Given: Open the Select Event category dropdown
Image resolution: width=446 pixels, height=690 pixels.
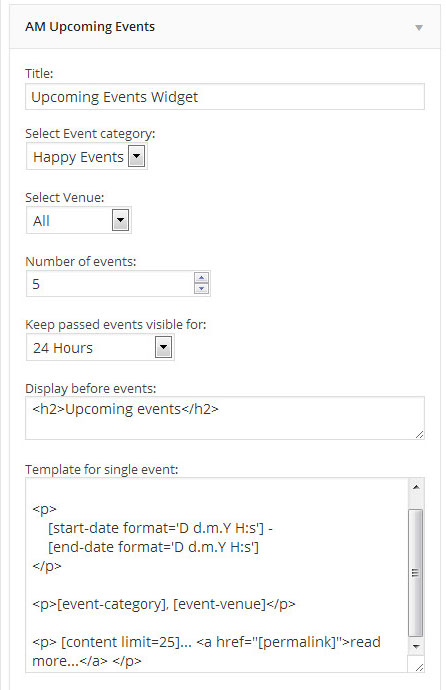Looking at the screenshot, I should (87, 157).
